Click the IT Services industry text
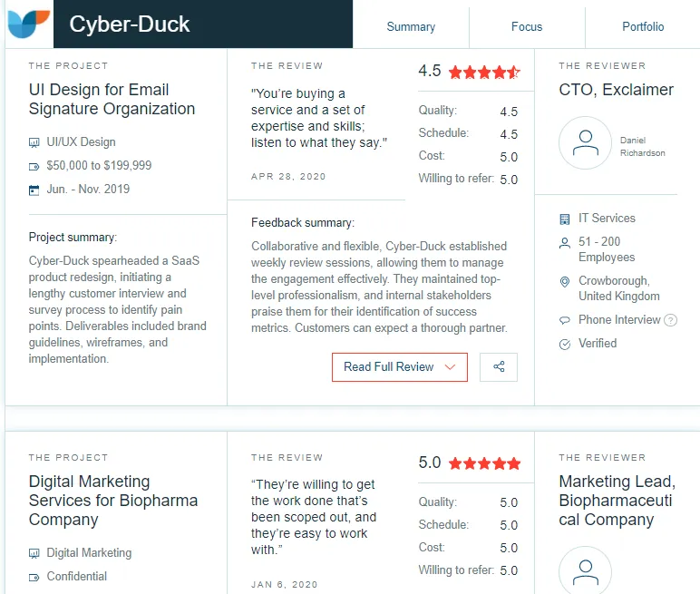The width and height of the screenshot is (700, 594). pyautogui.click(x=607, y=218)
